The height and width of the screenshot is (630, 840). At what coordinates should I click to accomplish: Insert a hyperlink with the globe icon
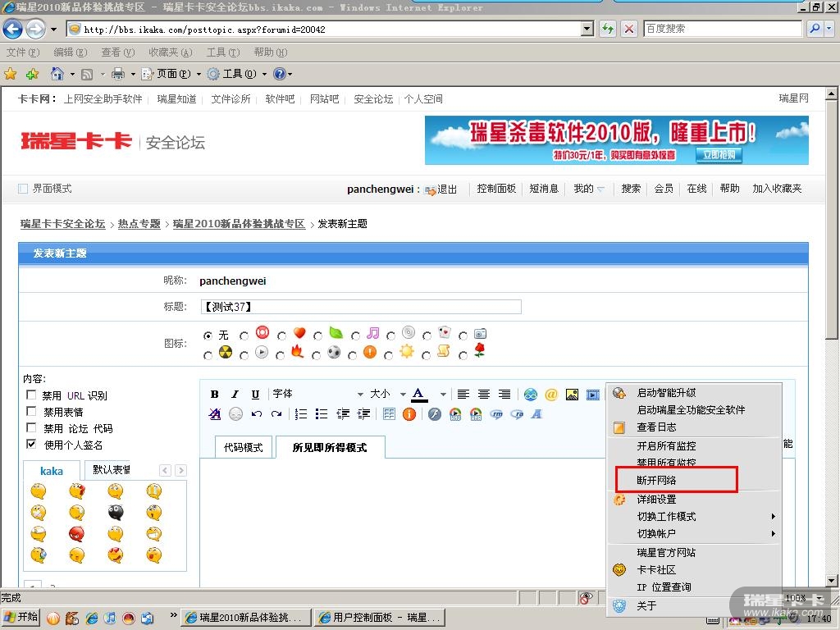(x=531, y=395)
